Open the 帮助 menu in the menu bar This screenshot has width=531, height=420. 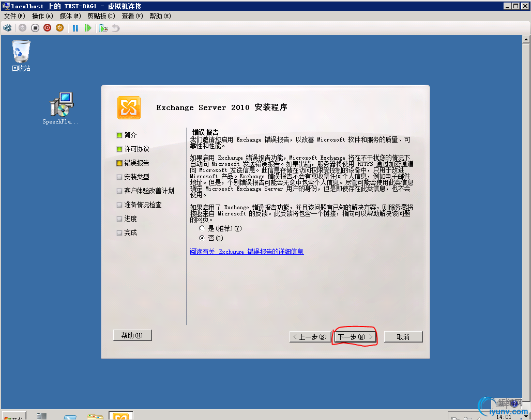(160, 16)
